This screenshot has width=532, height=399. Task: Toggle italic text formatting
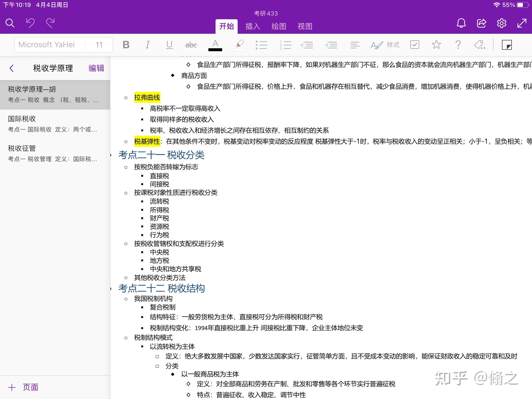[148, 45]
